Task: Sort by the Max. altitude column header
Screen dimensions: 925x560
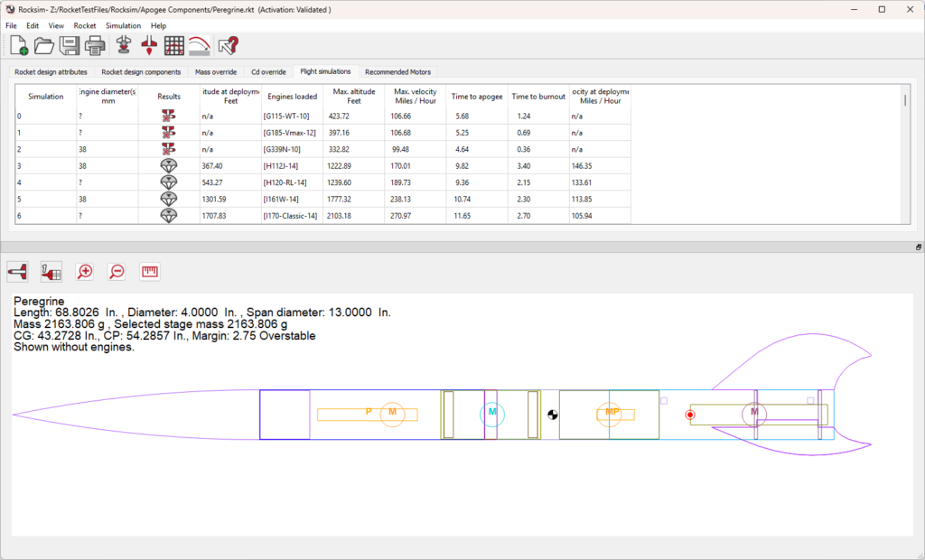Action: 353,96
